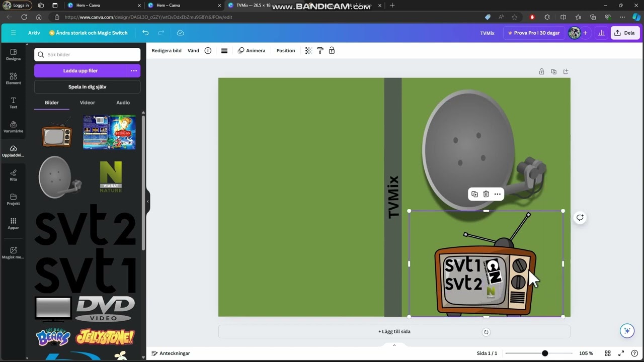Open upload options three-dot dropdown
Viewport: 644px width, 362px height.
(134, 71)
